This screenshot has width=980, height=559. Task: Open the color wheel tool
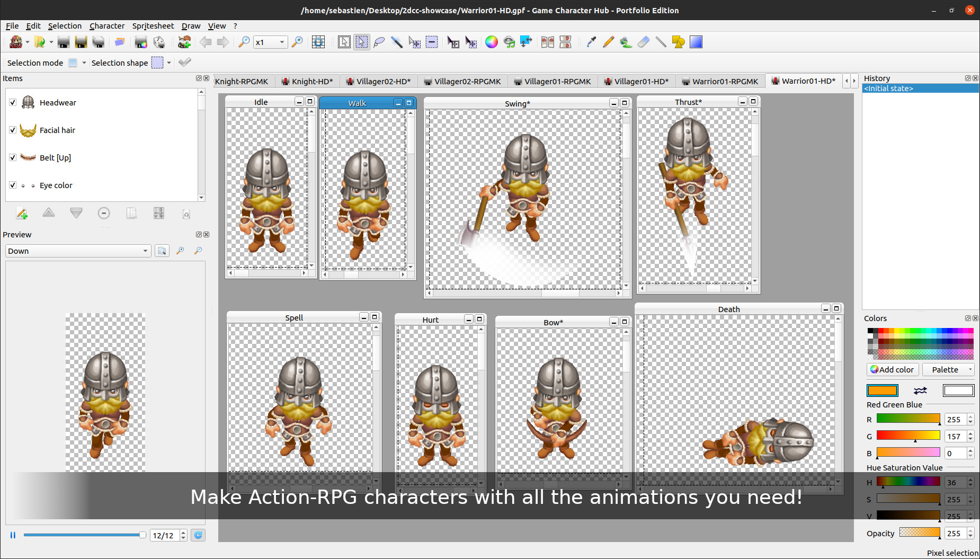pos(492,42)
